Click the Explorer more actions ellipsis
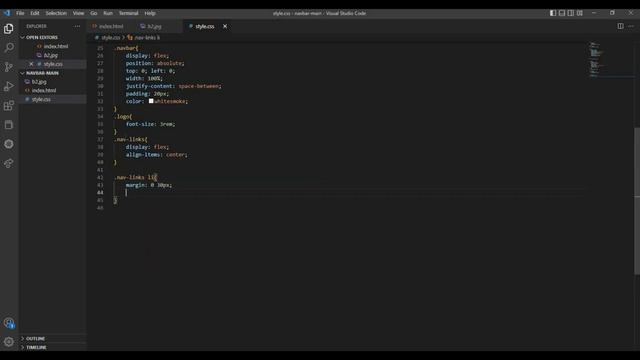Viewport: 640px width, 360px height. pyautogui.click(x=77, y=26)
